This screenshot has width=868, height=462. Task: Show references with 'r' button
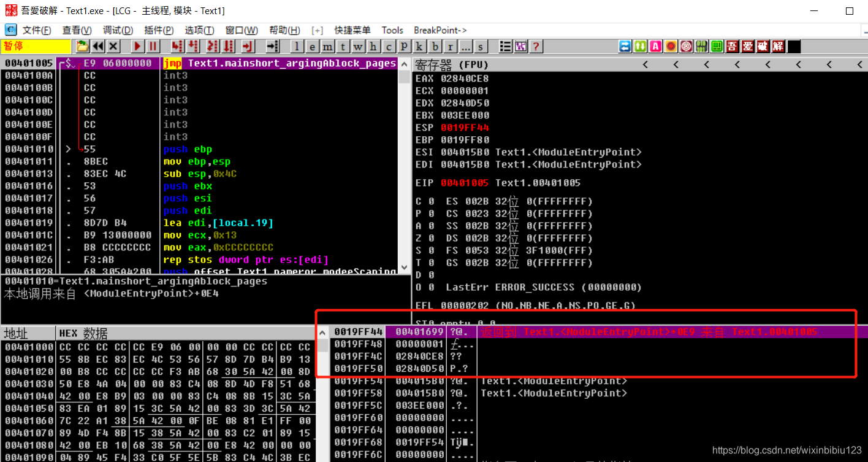click(x=451, y=47)
